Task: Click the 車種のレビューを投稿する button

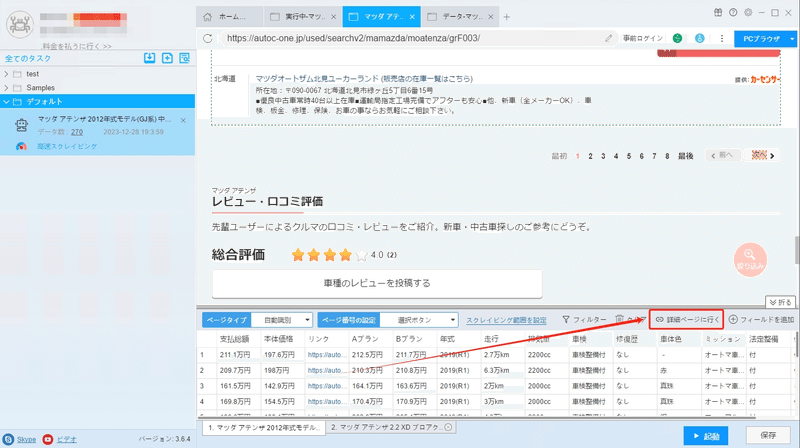Action: pyautogui.click(x=377, y=283)
